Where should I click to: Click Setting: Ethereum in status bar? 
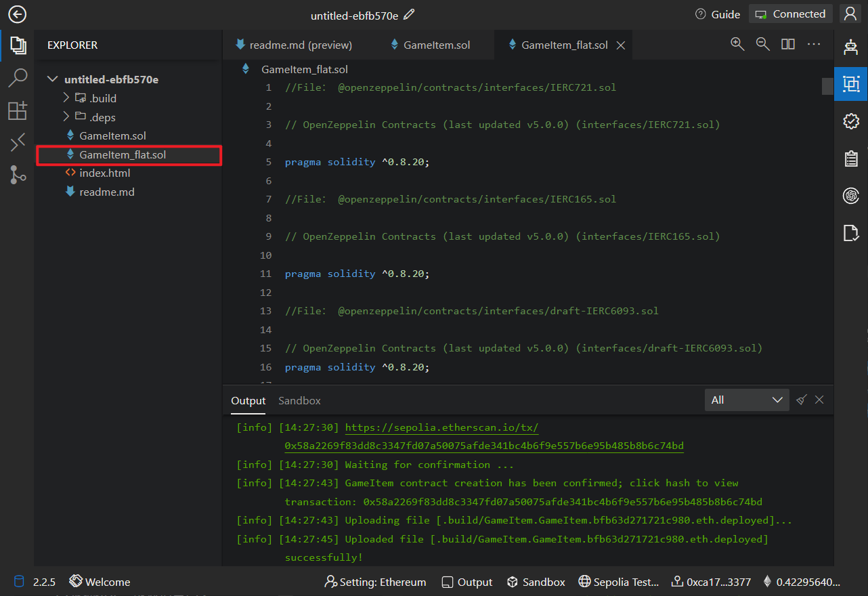tap(376, 582)
